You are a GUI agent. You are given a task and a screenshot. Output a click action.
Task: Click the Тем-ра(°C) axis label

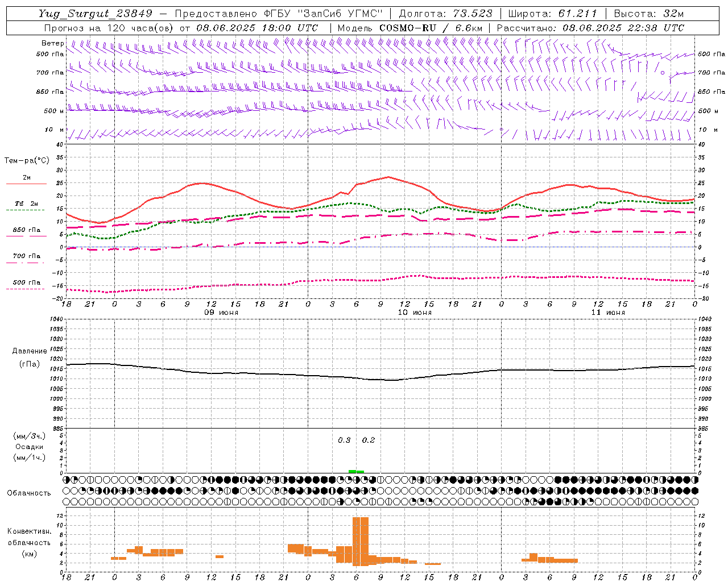pyautogui.click(x=27, y=161)
